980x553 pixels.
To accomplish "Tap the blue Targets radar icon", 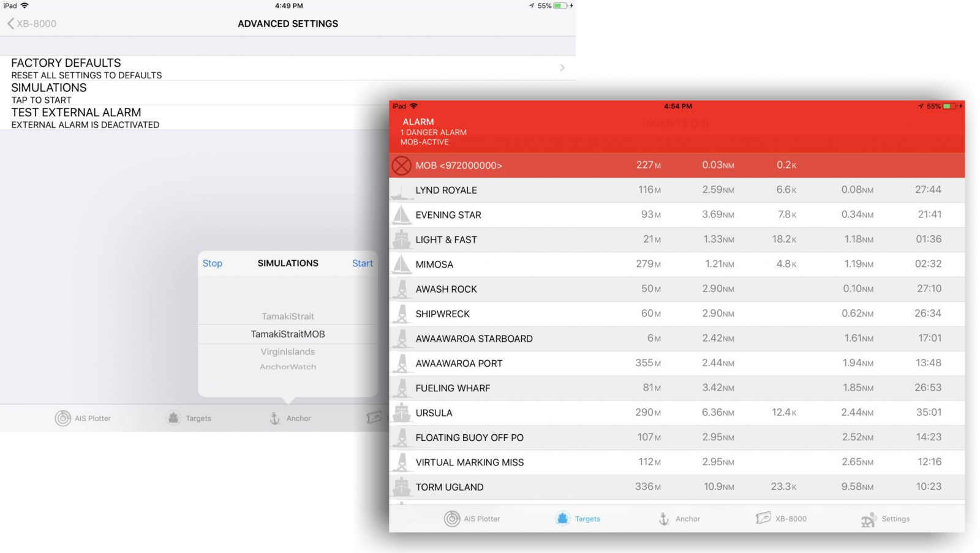I will pos(563,518).
